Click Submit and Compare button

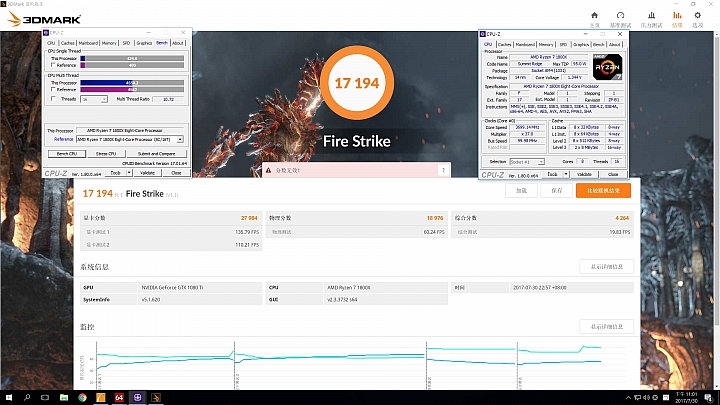click(x=157, y=154)
